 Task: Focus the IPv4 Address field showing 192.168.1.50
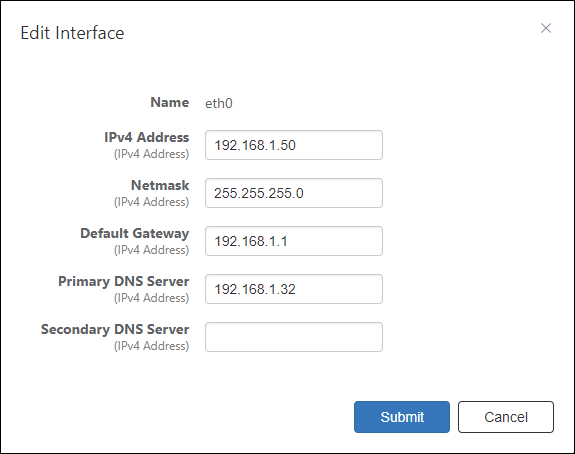(294, 145)
